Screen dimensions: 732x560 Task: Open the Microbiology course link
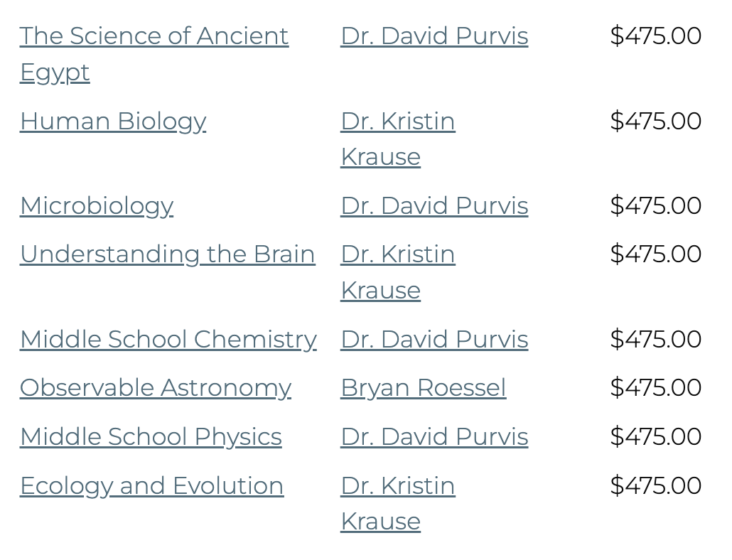pyautogui.click(x=97, y=206)
